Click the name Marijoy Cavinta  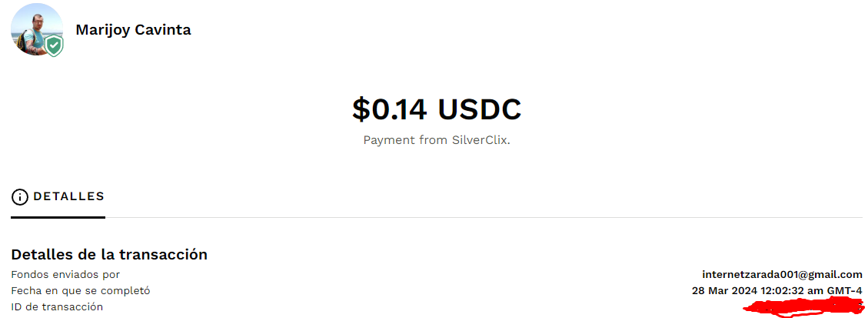coord(134,29)
